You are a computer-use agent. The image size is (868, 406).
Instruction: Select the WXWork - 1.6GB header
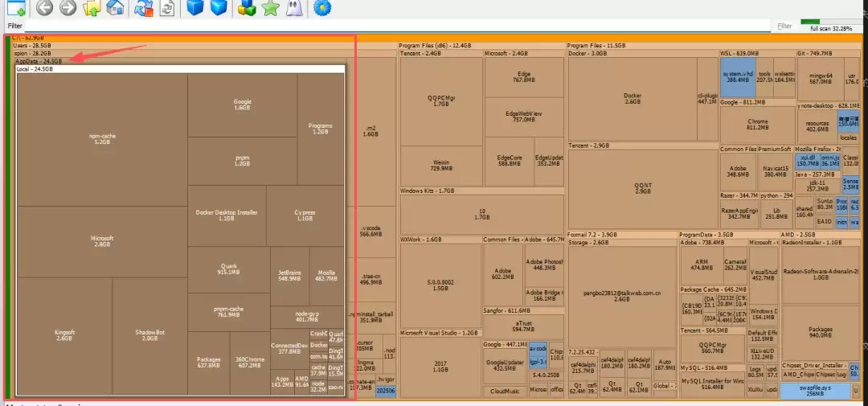[x=440, y=240]
